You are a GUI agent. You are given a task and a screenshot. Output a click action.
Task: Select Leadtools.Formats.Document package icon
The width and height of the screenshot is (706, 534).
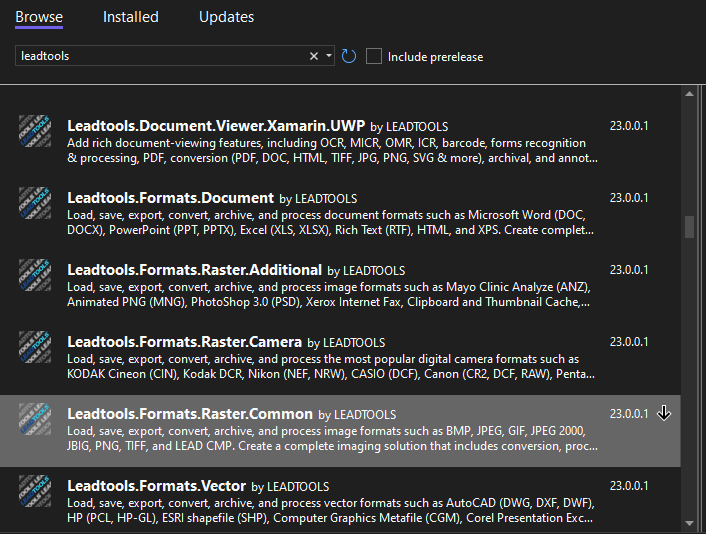point(35,203)
